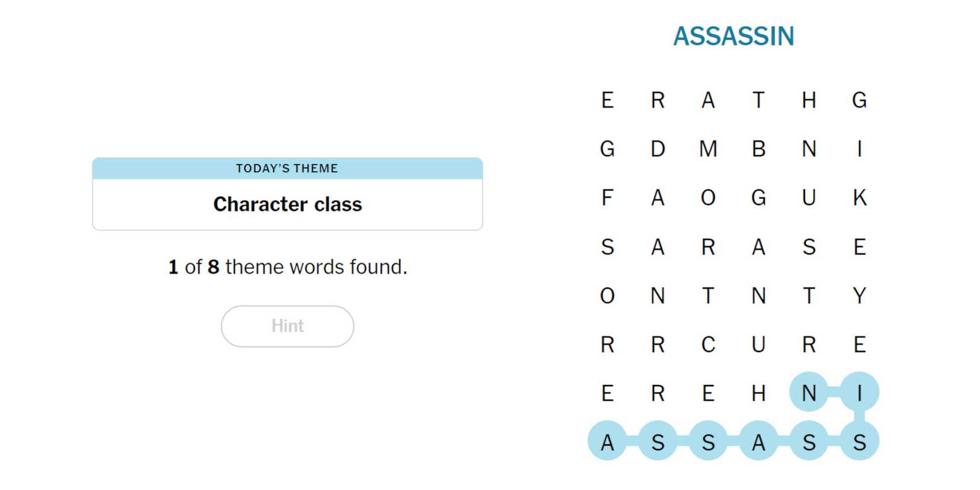Click the letter F tile

click(x=607, y=198)
